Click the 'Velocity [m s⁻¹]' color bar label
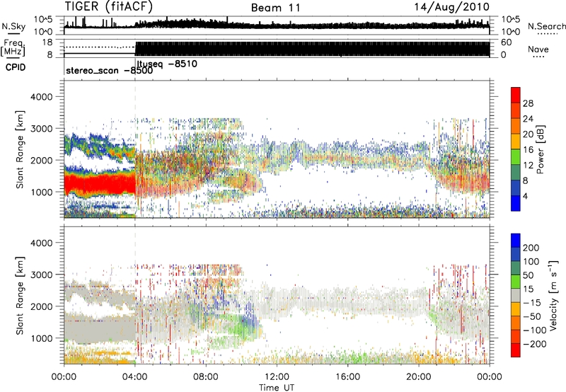Screen dimensions: 566x392 pos(554,295)
